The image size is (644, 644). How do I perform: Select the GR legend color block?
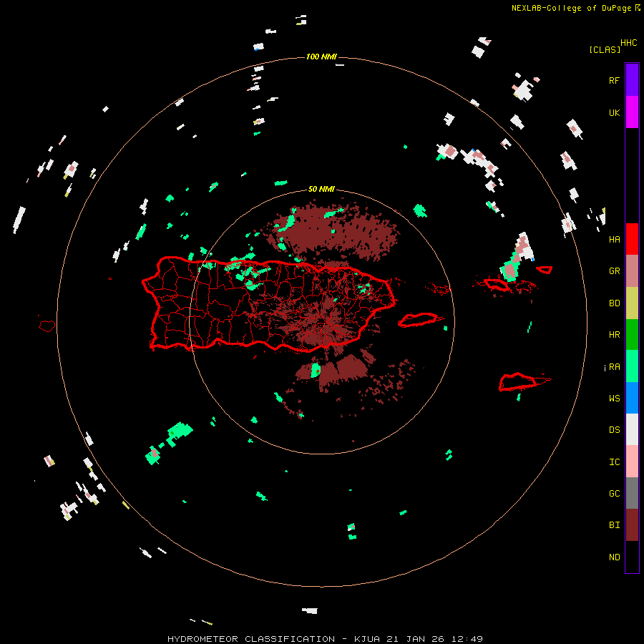click(632, 271)
